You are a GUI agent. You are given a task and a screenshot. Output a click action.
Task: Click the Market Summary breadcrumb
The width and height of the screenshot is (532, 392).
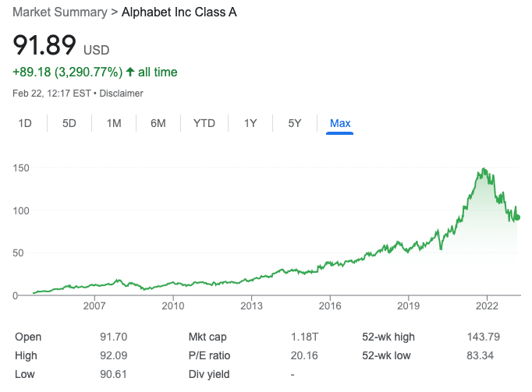58,13
